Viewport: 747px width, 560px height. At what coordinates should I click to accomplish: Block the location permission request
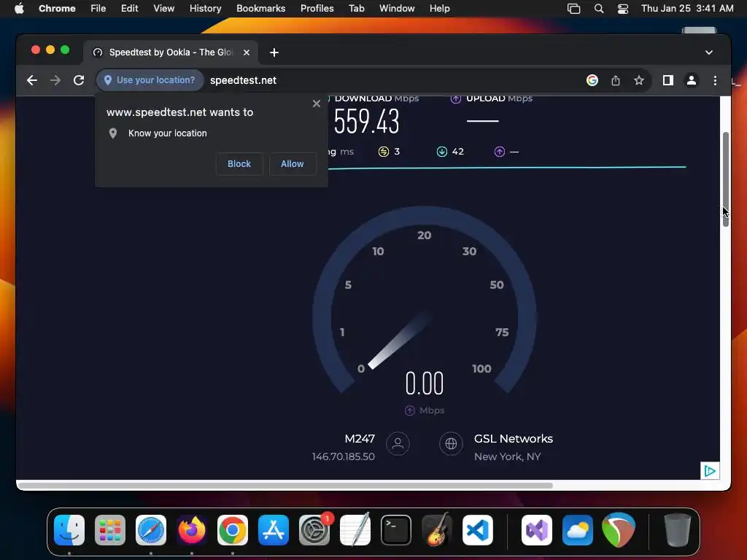tap(239, 164)
